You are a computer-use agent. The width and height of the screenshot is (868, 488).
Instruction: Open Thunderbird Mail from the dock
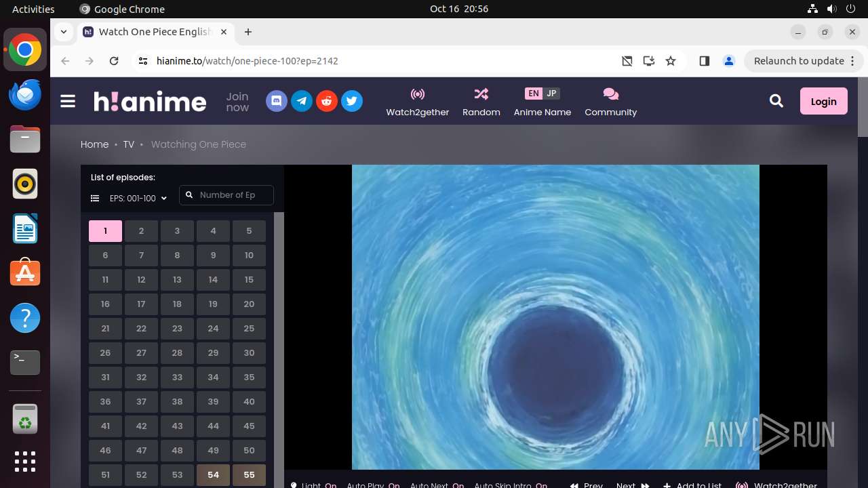point(25,94)
